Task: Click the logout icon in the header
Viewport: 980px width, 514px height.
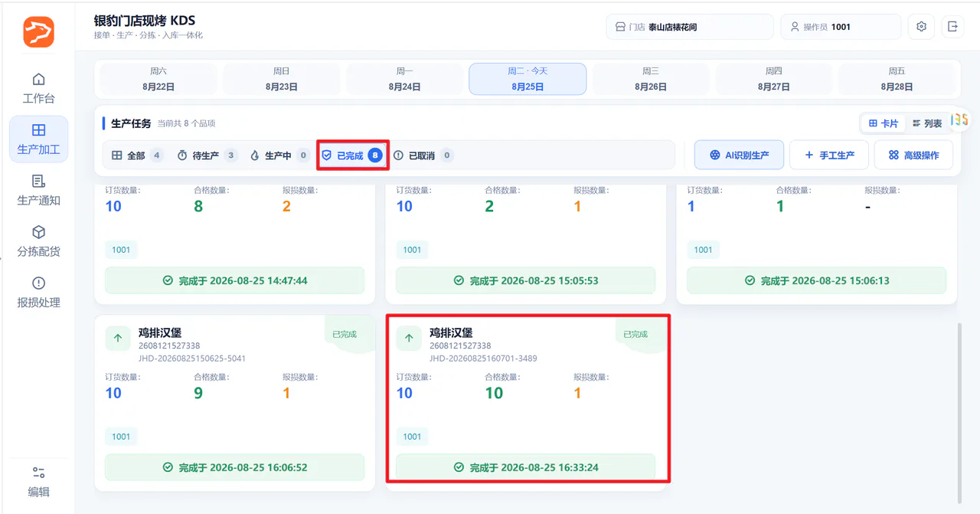Action: click(952, 27)
